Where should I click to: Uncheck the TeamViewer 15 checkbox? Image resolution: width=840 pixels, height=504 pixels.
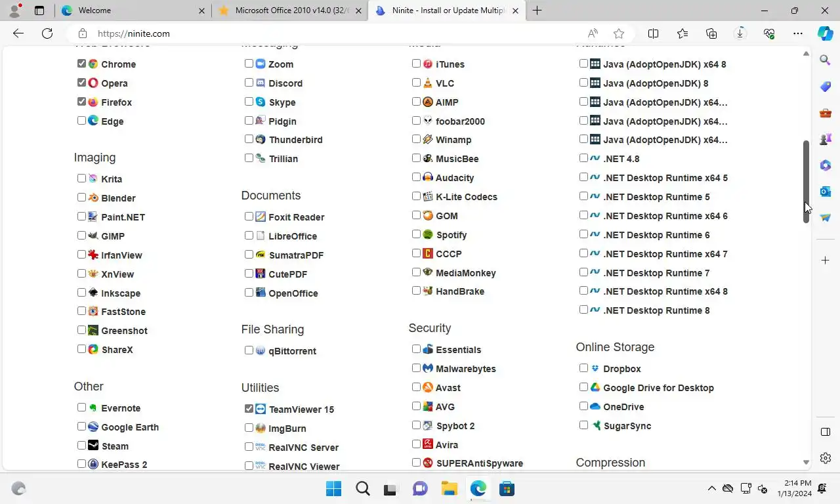coord(249,409)
